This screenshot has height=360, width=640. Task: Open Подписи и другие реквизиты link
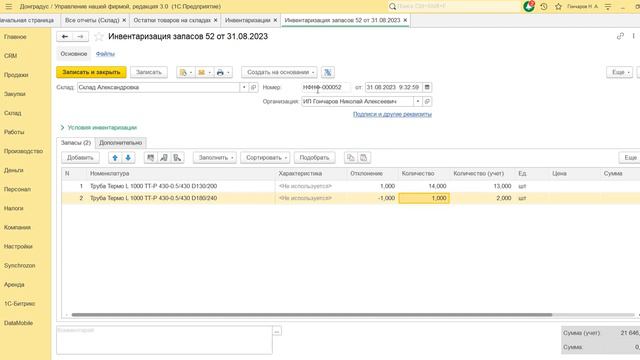tap(392, 114)
